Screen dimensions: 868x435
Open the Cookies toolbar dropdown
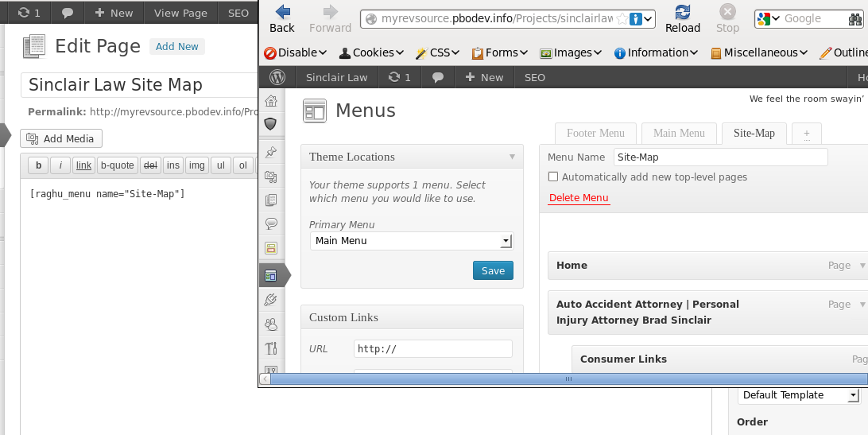[371, 52]
